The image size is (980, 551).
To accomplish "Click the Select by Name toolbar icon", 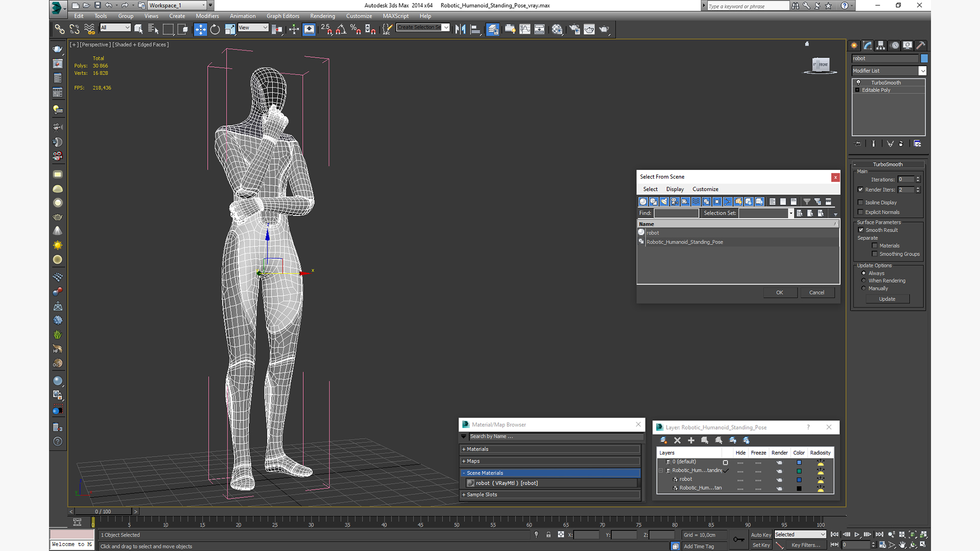I will click(153, 30).
